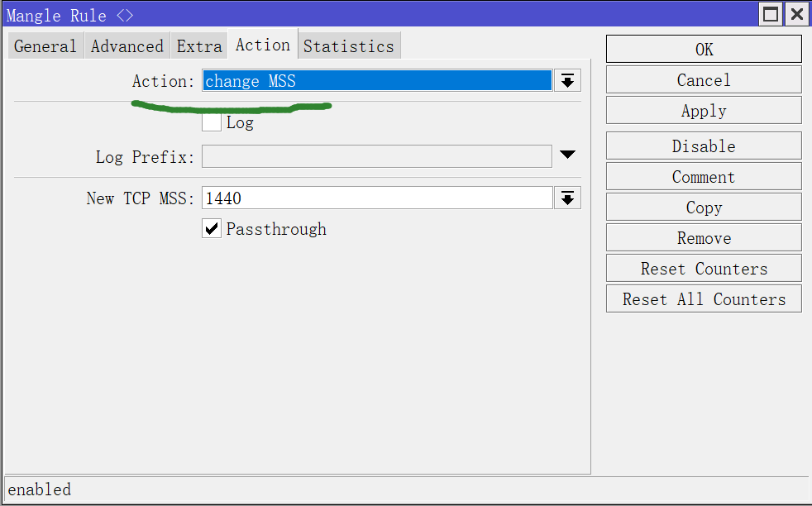Open the Action dropdown arrow
The width and height of the screenshot is (812, 506).
pyautogui.click(x=567, y=80)
